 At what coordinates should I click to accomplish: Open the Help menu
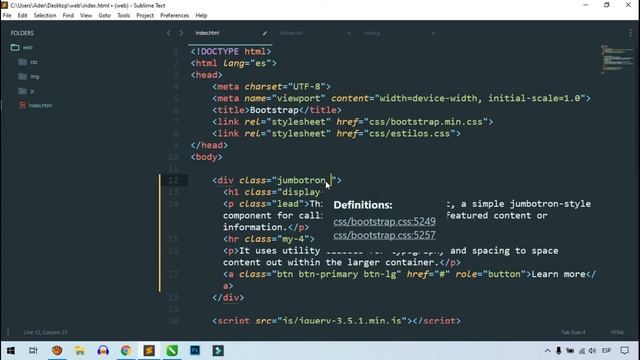coord(201,16)
